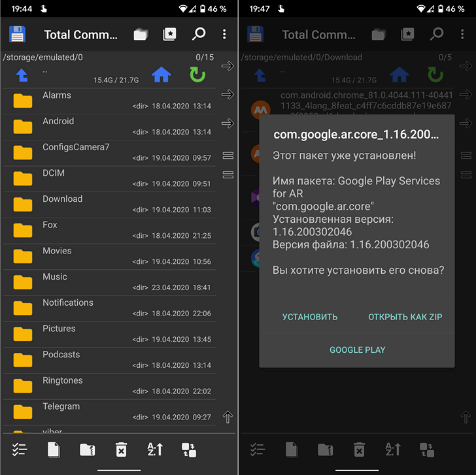This screenshot has width=476, height=475.
Task: Tap battery indicator in right screen status bar
Action: click(x=441, y=8)
